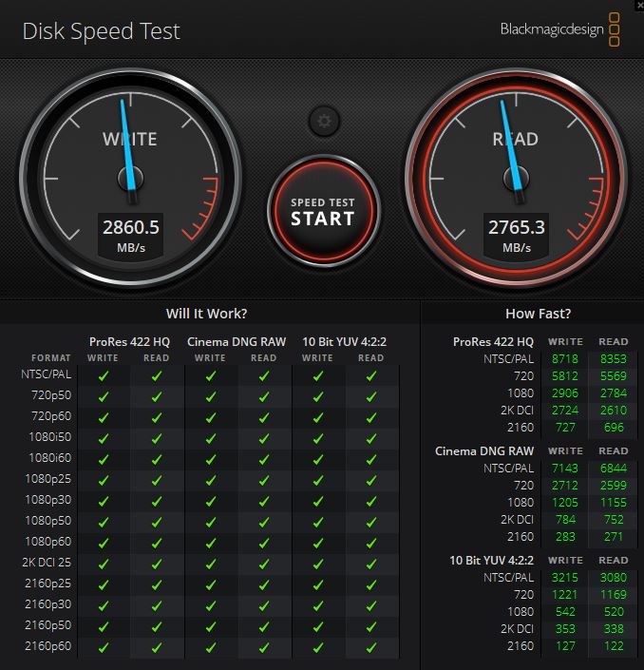Image resolution: width=644 pixels, height=670 pixels.
Task: Click 10 Bit YUV NTSC/PAL write value 3215
Action: click(564, 578)
